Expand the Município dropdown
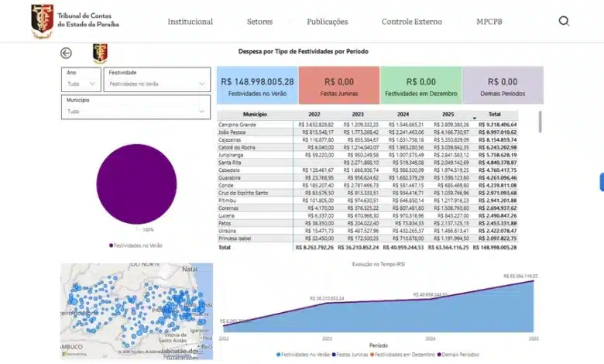The height and width of the screenshot is (364, 604). click(x=136, y=111)
